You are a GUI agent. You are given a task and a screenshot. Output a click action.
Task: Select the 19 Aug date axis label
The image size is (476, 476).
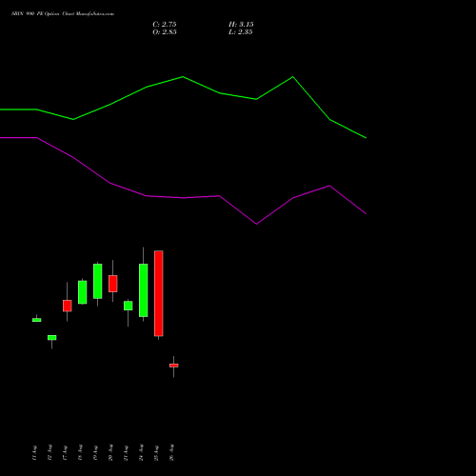95,452
